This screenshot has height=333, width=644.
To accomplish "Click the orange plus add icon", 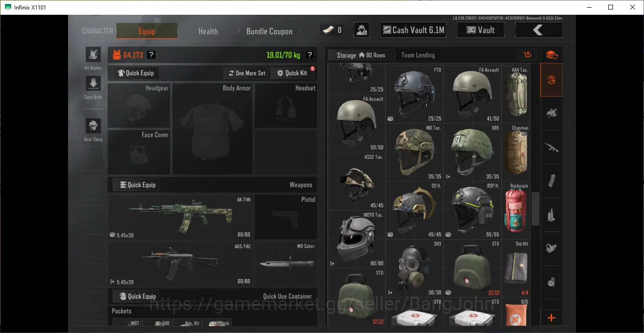I will click(552, 318).
